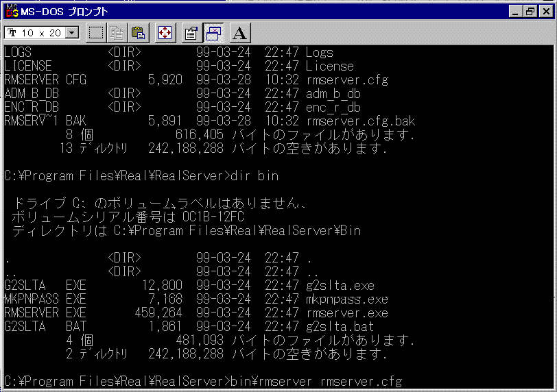
Task: Click the rmserver.exe file name
Action: click(x=347, y=313)
